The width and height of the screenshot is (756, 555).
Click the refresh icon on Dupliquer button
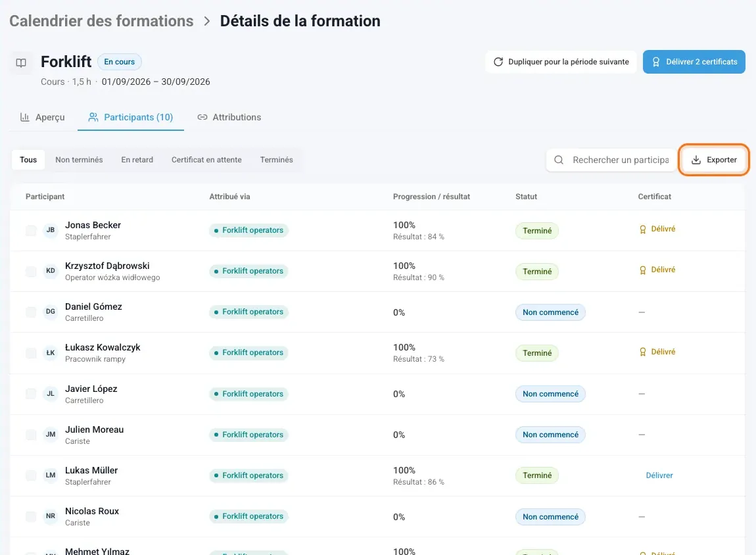[x=498, y=62]
